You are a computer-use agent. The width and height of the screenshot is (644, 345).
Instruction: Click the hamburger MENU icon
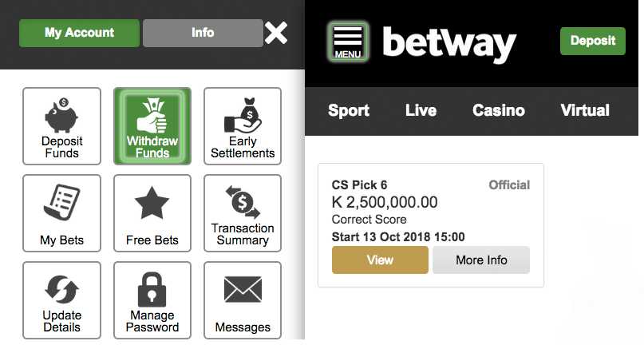pos(348,42)
